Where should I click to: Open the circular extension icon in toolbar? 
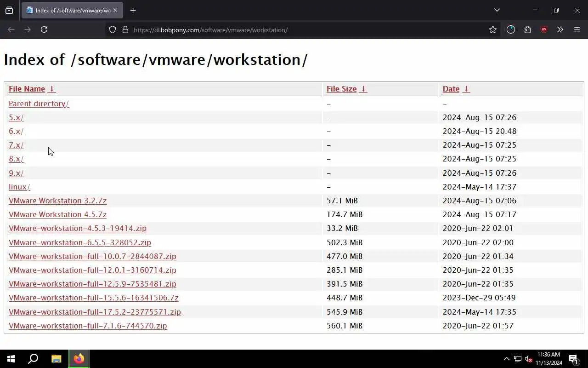point(511,29)
